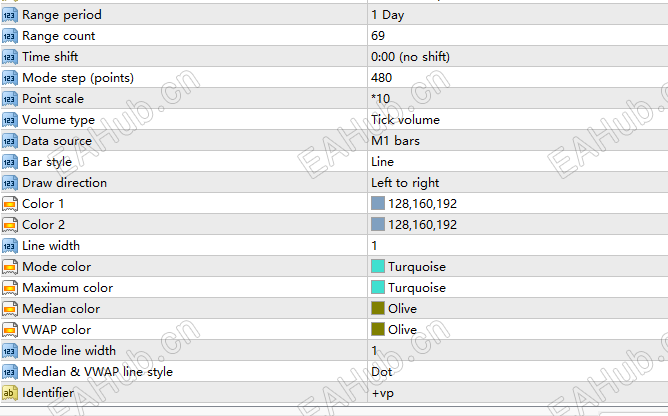The image size is (668, 416).
Task: Select the Line width label
Action: point(51,246)
